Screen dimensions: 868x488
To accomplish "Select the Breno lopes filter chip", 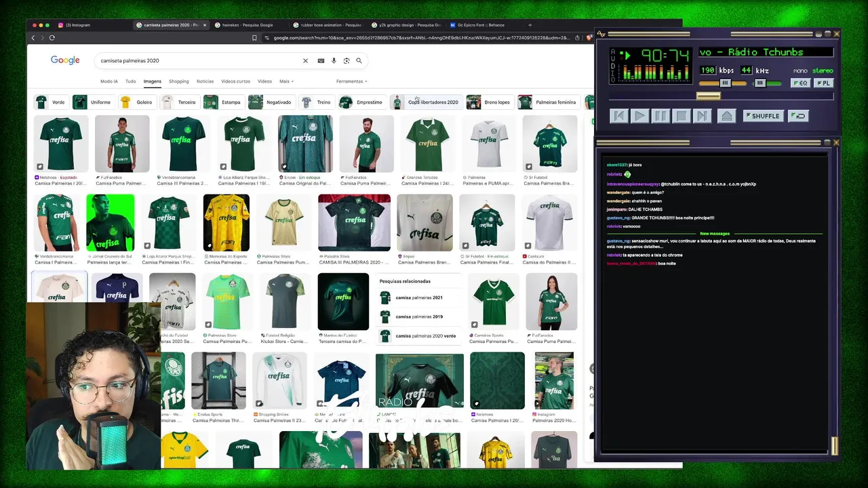I will [489, 102].
